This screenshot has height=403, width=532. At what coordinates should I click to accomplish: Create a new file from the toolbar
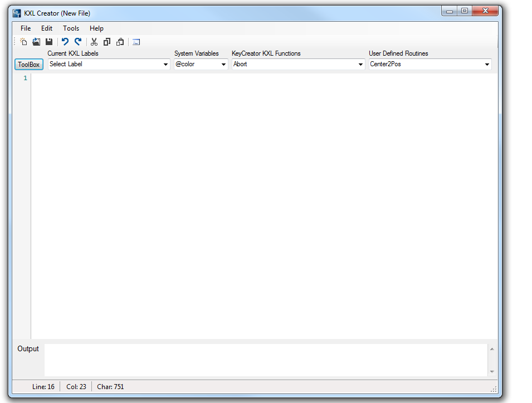(x=23, y=42)
